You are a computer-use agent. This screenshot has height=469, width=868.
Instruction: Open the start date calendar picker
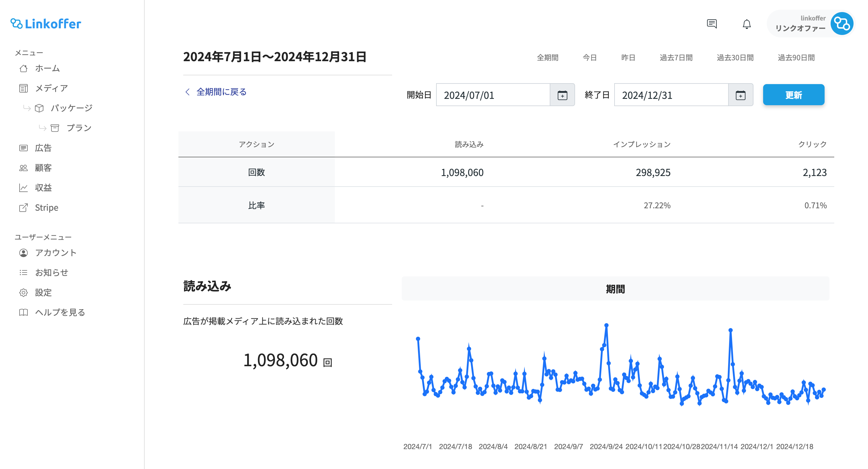click(562, 95)
